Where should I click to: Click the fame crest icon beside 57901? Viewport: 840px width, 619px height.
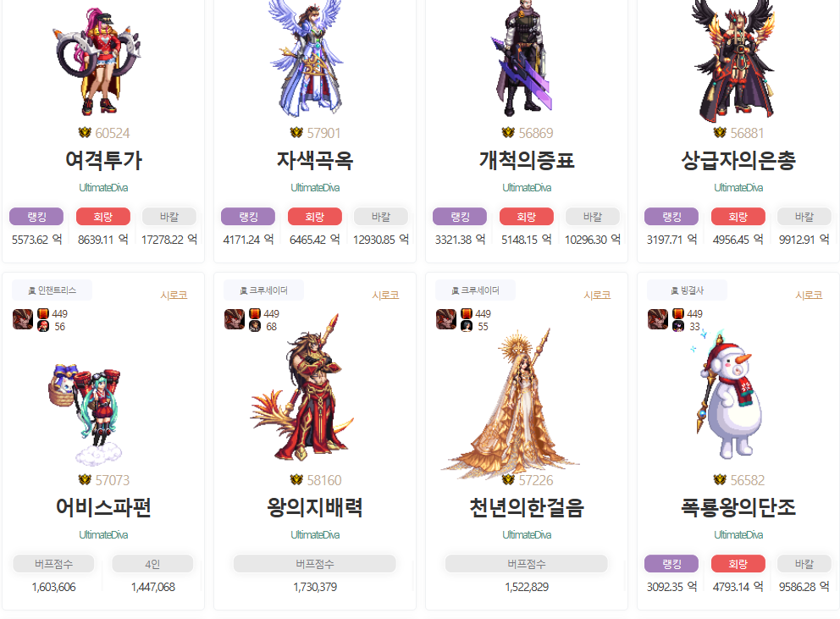(296, 132)
